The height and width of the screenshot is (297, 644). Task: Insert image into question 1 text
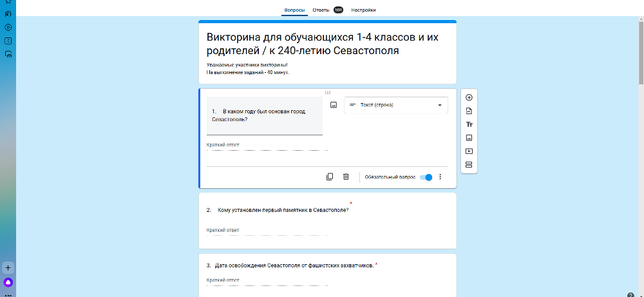(334, 105)
